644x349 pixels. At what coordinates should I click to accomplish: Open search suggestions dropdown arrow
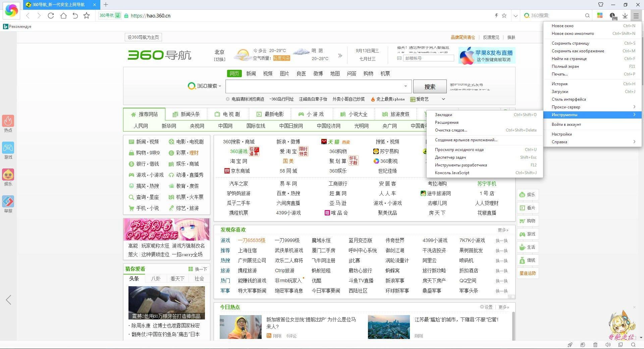[x=406, y=86]
